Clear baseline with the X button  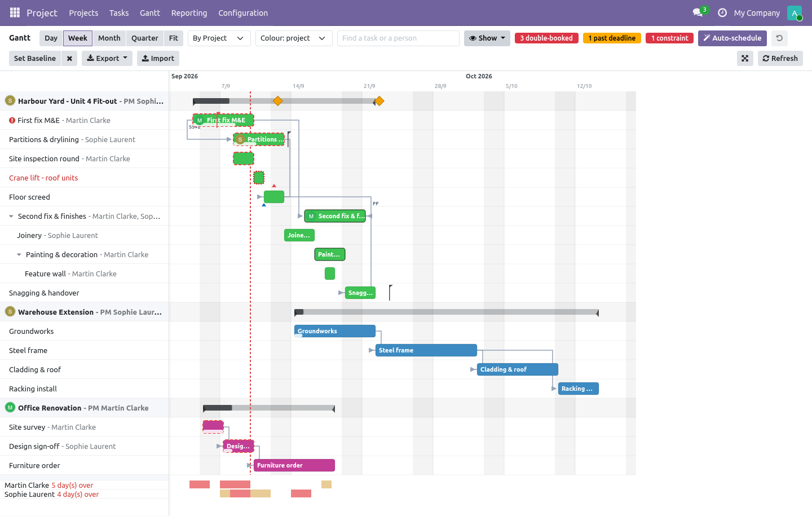[69, 59]
